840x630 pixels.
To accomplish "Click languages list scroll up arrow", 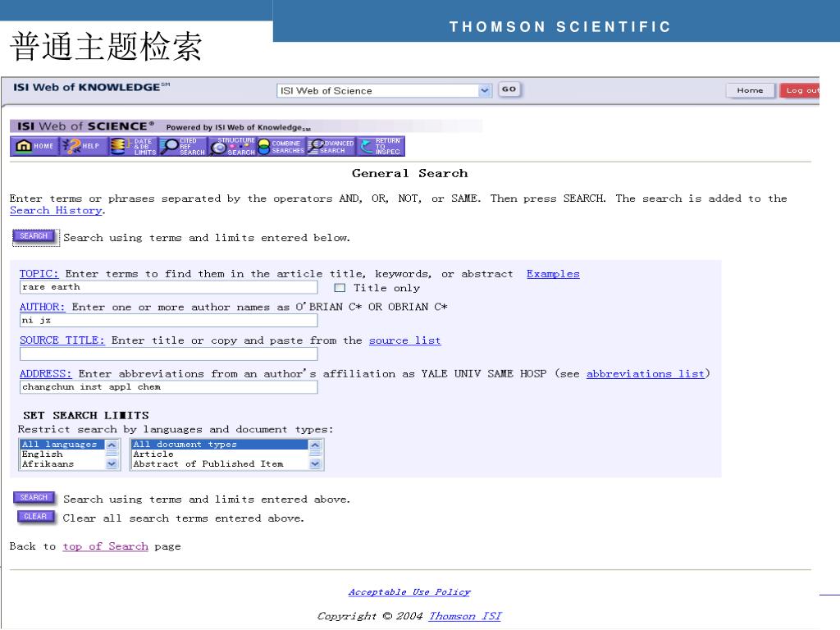I will 112,445.
